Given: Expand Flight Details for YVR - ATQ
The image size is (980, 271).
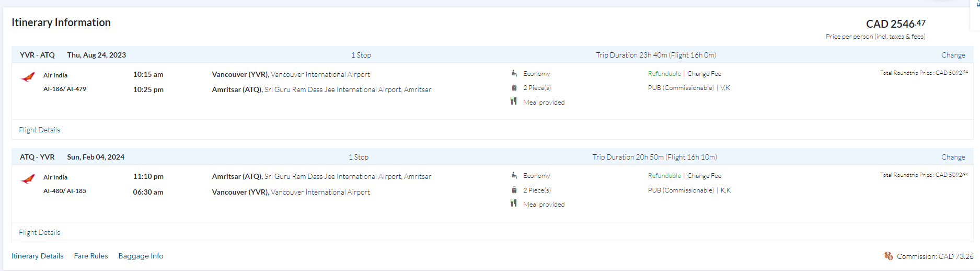Looking at the screenshot, I should 40,130.
